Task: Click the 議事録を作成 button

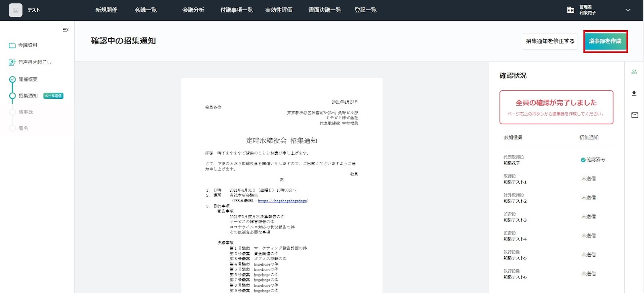Action: pos(605,41)
